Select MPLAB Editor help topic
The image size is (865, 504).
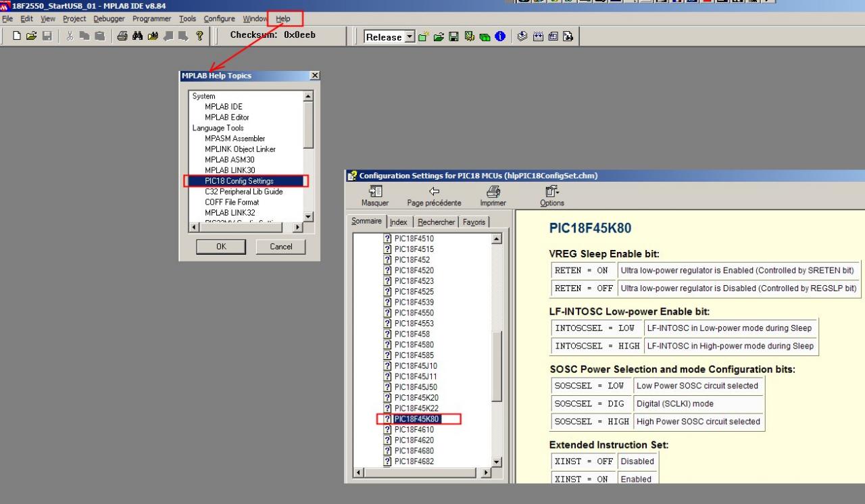[x=226, y=118]
